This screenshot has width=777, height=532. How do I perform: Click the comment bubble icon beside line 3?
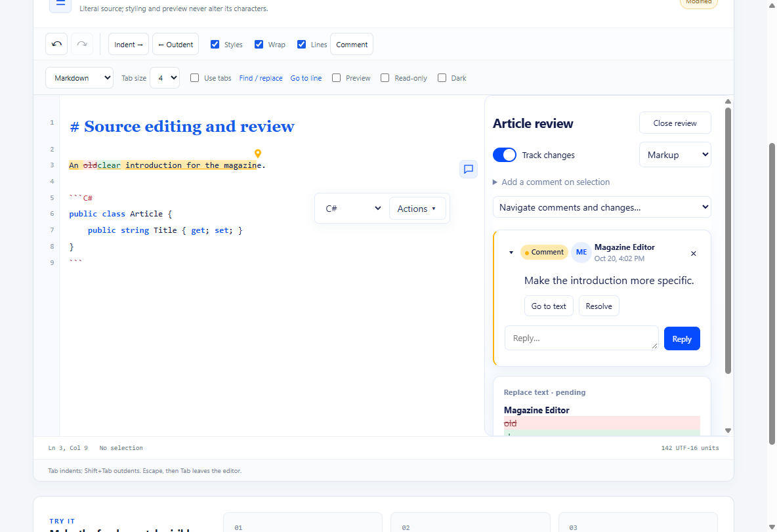coord(469,169)
